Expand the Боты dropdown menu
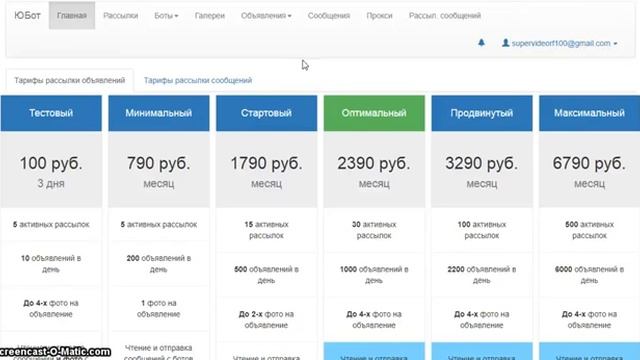Screen dimensions: 640x360 tap(166, 16)
